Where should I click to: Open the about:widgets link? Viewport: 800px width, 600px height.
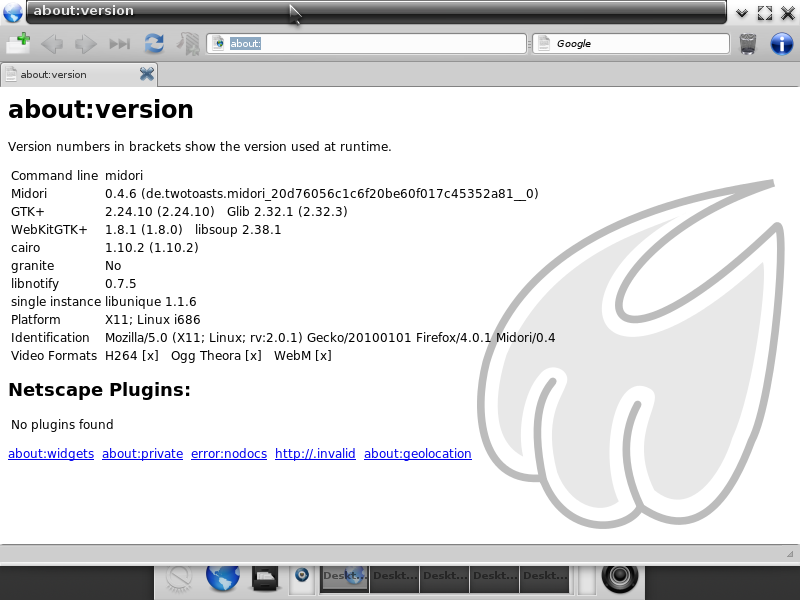click(x=51, y=454)
